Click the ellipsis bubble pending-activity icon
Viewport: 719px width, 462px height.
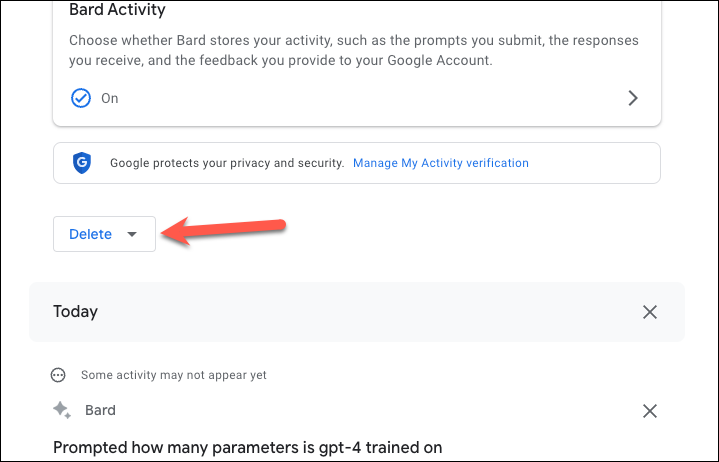58,375
